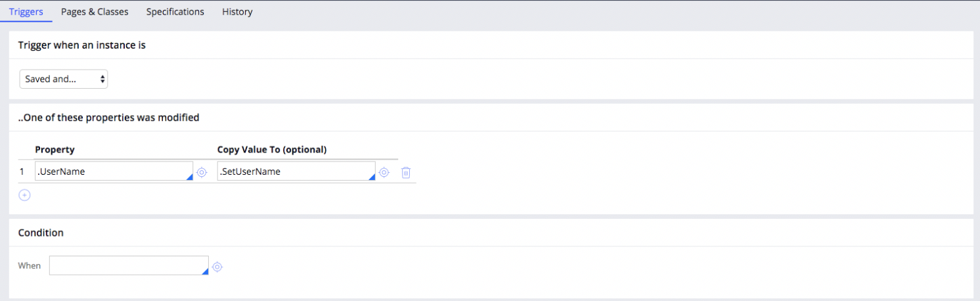Image resolution: width=980 pixels, height=301 pixels.
Task: Open the rule icon next to When field
Action: (217, 267)
